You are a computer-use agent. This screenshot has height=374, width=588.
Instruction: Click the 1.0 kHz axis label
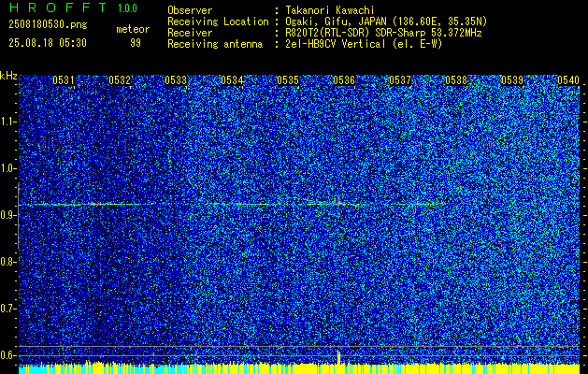tap(7, 168)
